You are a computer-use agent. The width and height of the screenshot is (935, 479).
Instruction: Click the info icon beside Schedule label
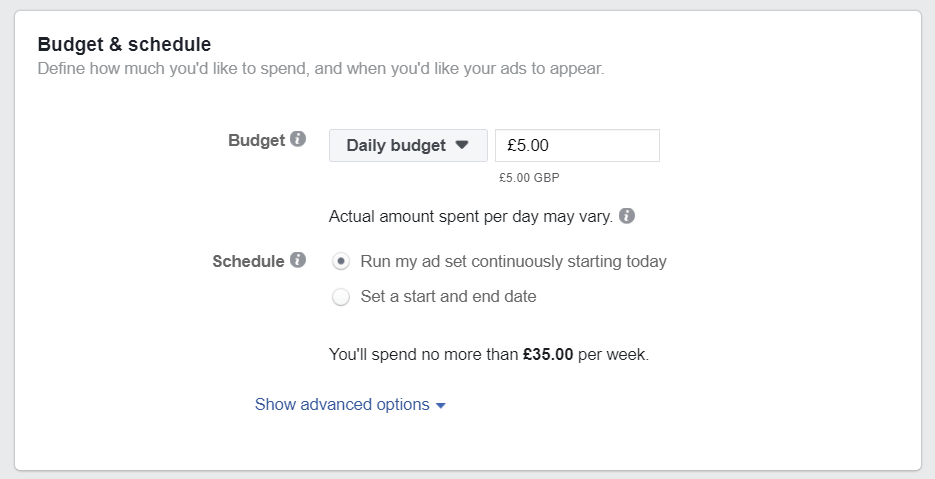298,259
